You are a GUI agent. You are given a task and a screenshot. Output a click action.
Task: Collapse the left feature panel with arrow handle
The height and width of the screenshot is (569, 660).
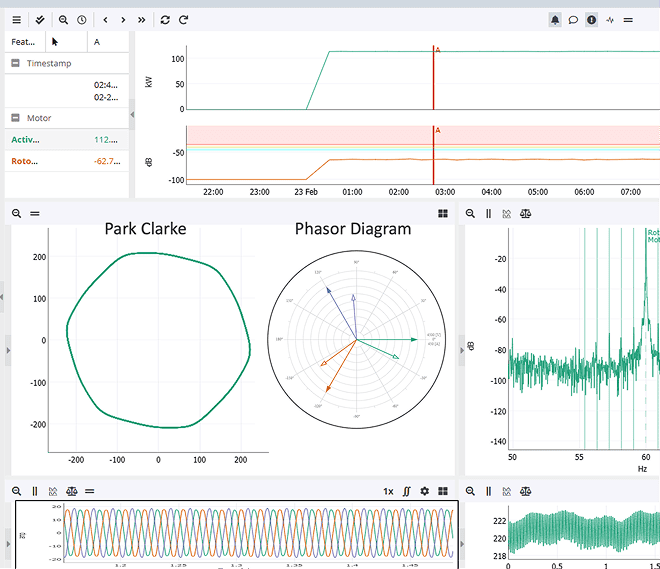point(132,116)
